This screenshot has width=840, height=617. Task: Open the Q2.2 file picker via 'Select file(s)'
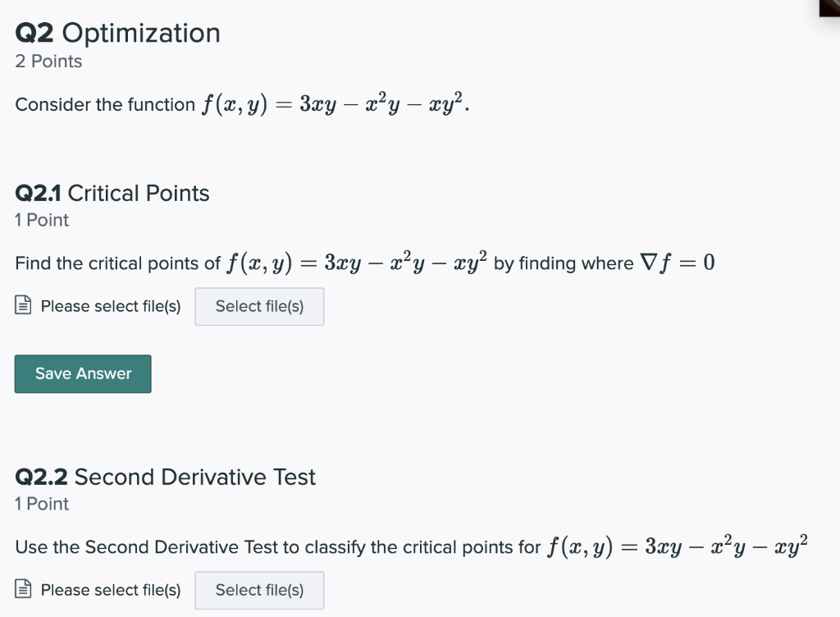[259, 590]
